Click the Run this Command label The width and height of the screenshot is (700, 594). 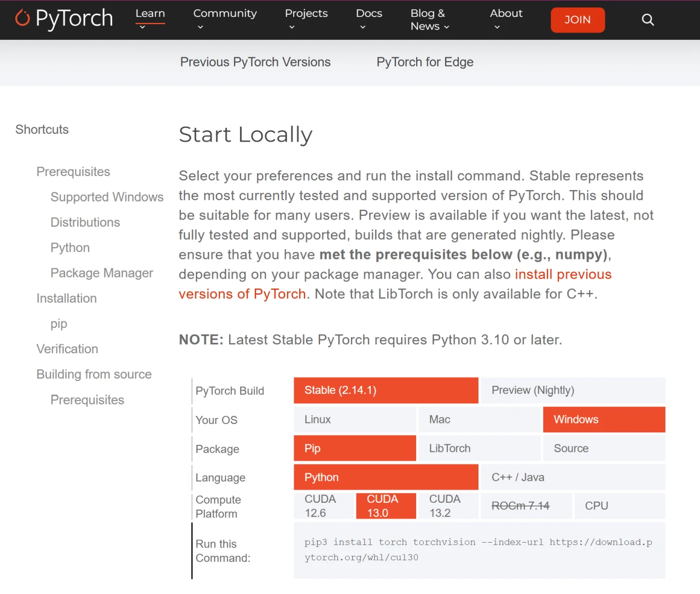pyautogui.click(x=223, y=551)
